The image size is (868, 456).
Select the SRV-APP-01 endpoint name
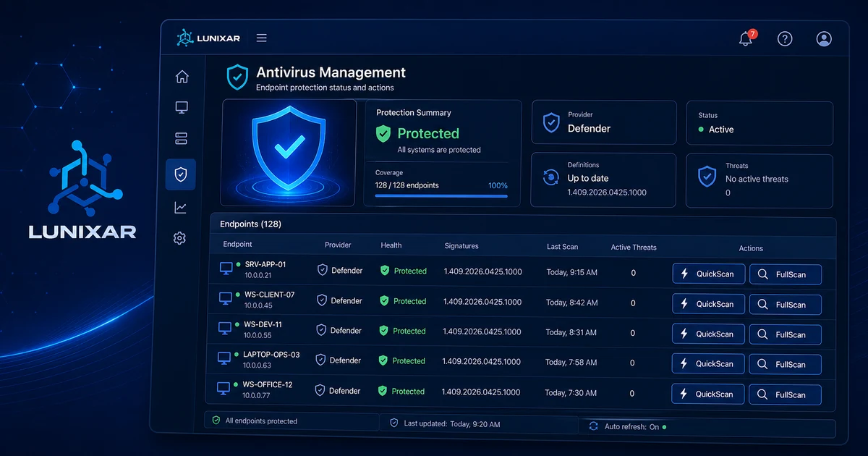pyautogui.click(x=265, y=265)
